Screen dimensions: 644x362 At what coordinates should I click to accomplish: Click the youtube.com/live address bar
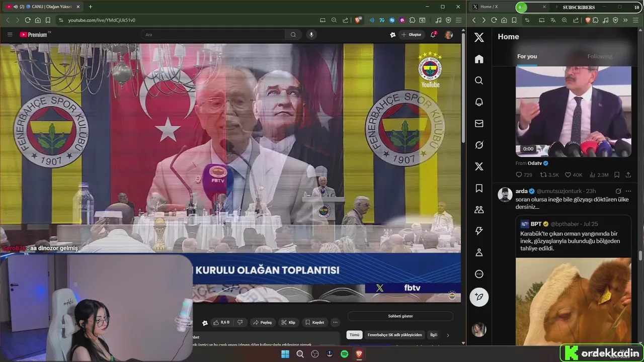(x=186, y=20)
